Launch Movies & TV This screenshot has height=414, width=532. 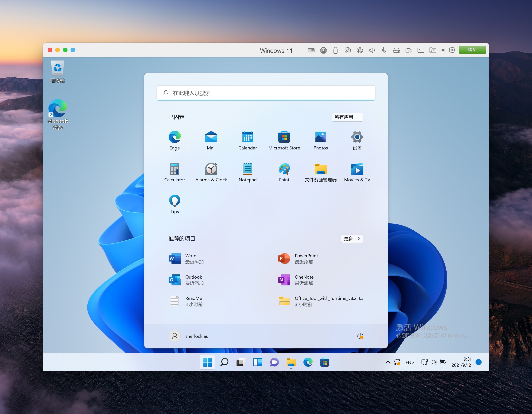[357, 172]
